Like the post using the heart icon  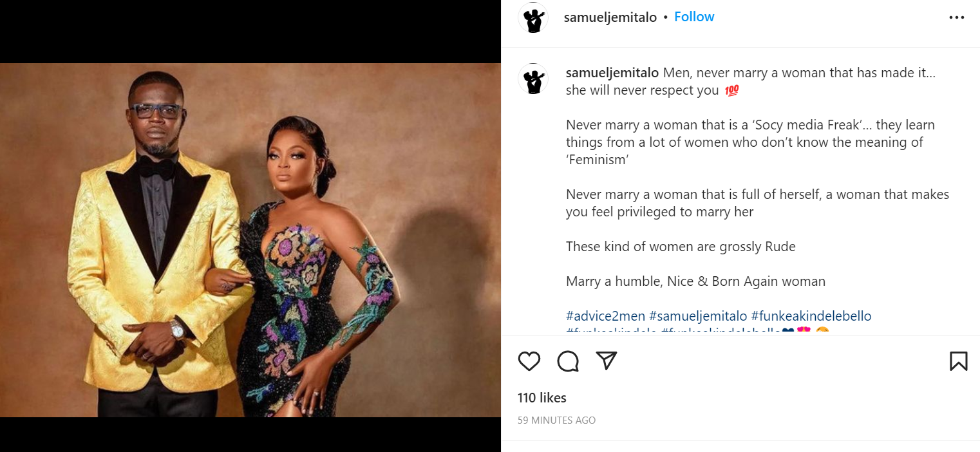click(529, 361)
